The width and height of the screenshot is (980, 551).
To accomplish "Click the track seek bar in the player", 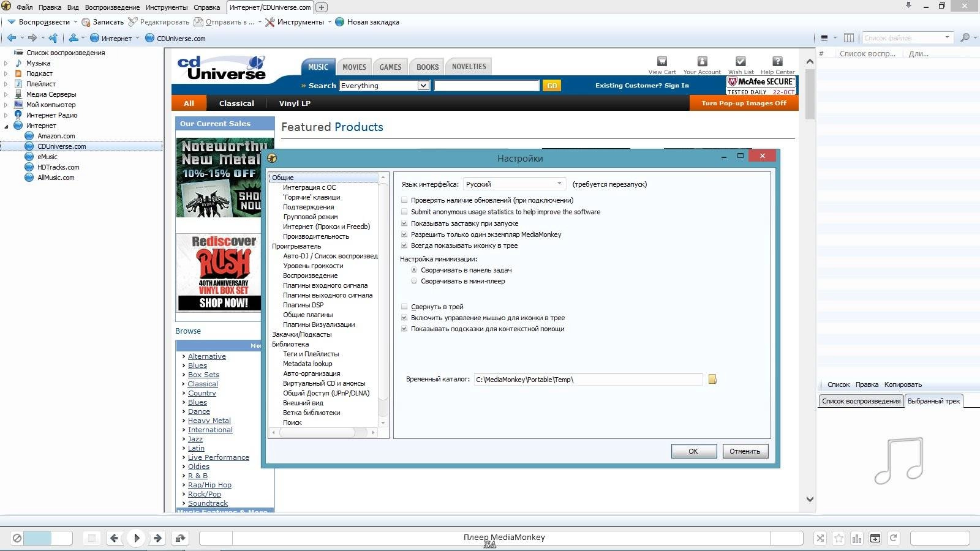I will coord(501,538).
